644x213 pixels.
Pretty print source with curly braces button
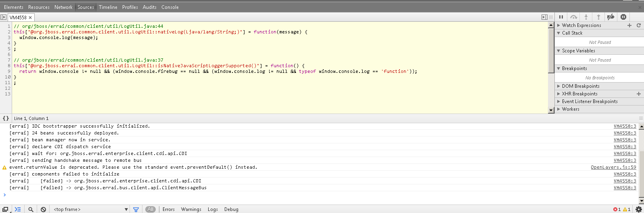6,118
